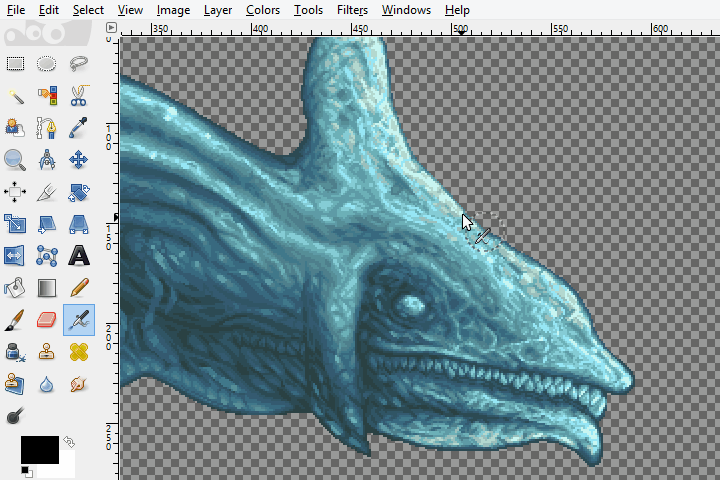Select the Move tool
Screen dimensions: 720x480
(79, 160)
